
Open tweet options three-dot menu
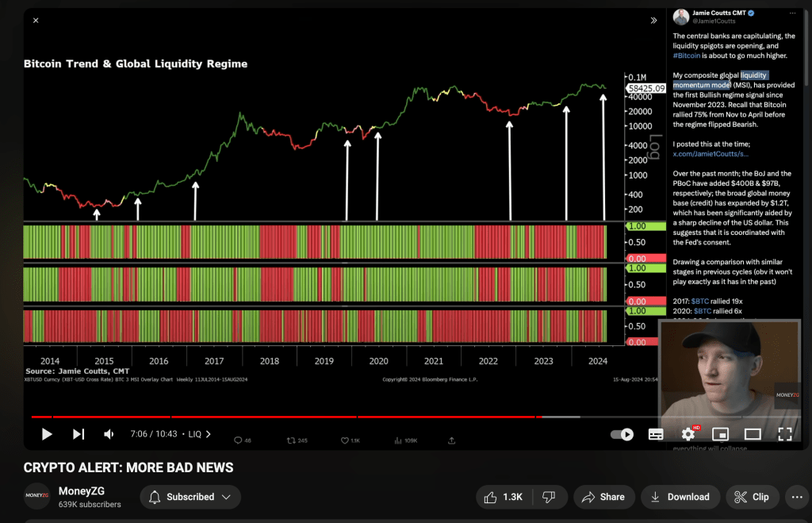click(x=792, y=13)
